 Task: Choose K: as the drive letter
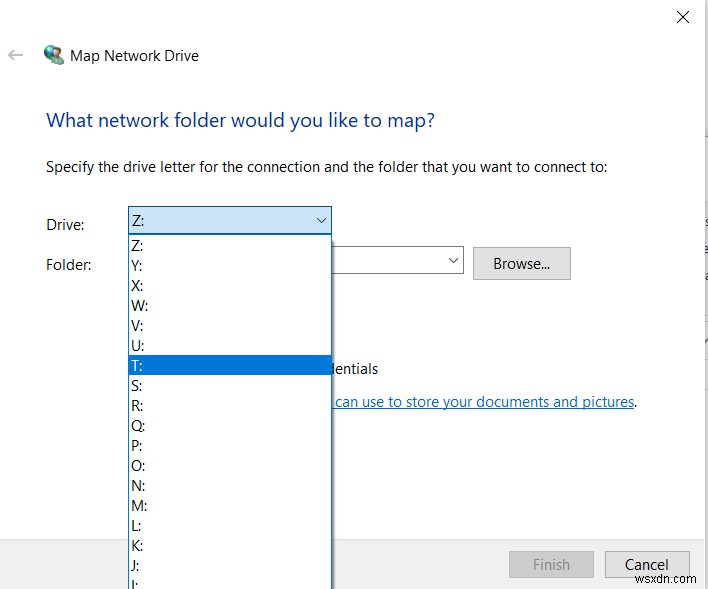tap(229, 545)
